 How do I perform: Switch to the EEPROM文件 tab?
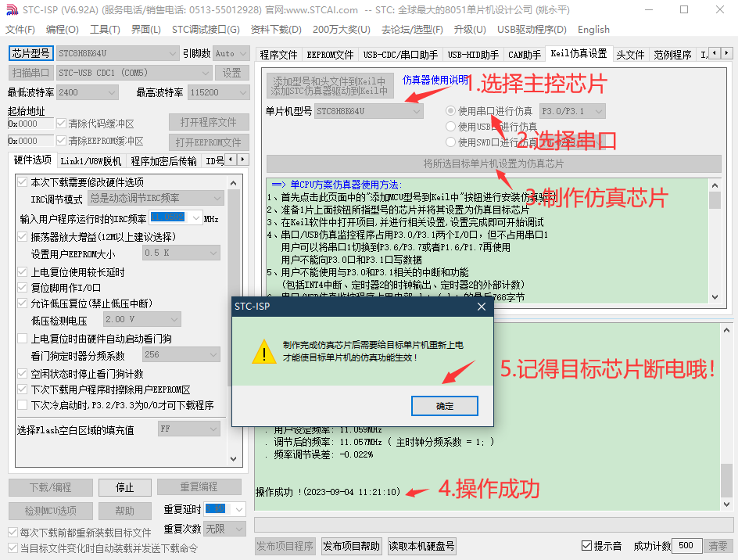330,55
